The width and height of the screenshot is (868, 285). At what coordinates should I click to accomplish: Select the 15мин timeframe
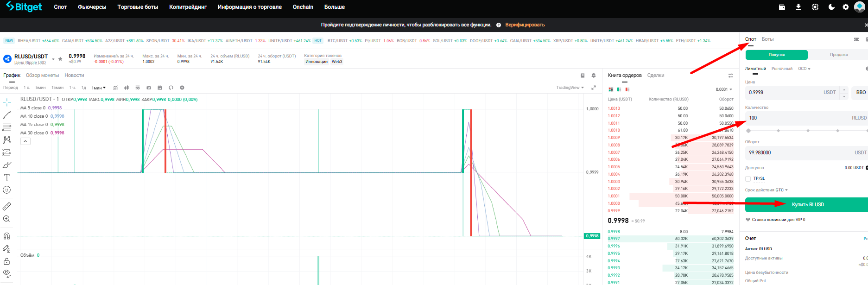coord(57,88)
